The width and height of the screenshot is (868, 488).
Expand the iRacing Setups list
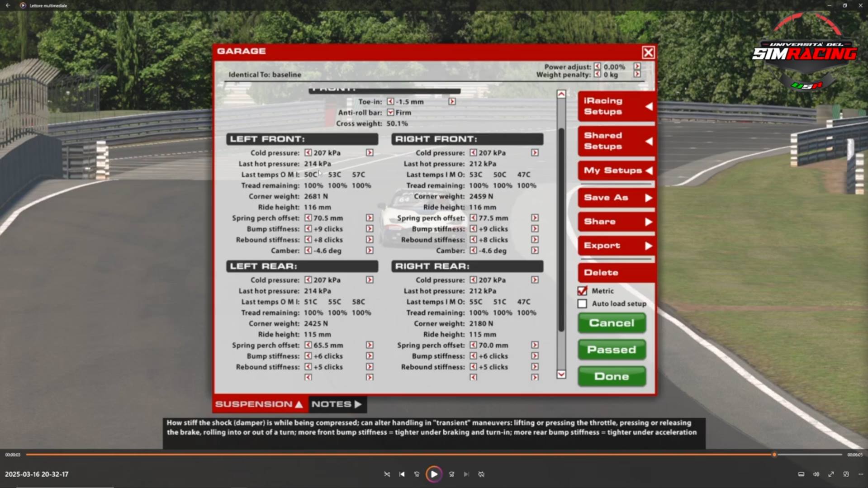coord(616,106)
